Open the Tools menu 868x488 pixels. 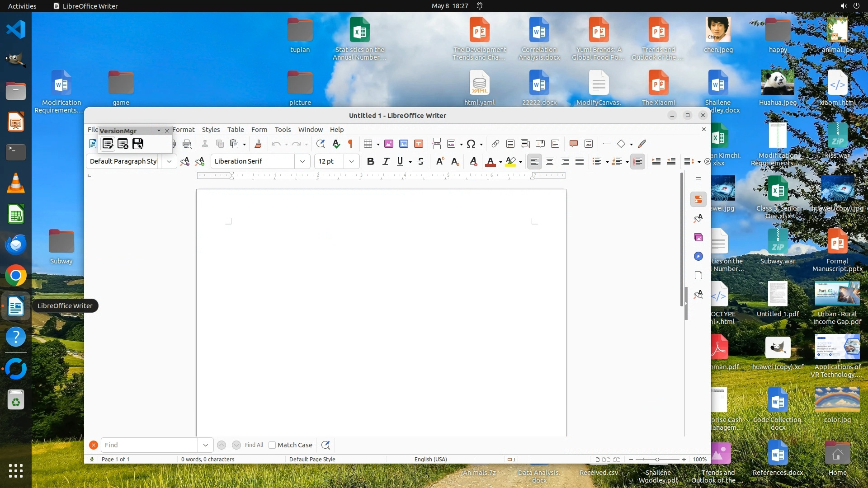pyautogui.click(x=283, y=130)
